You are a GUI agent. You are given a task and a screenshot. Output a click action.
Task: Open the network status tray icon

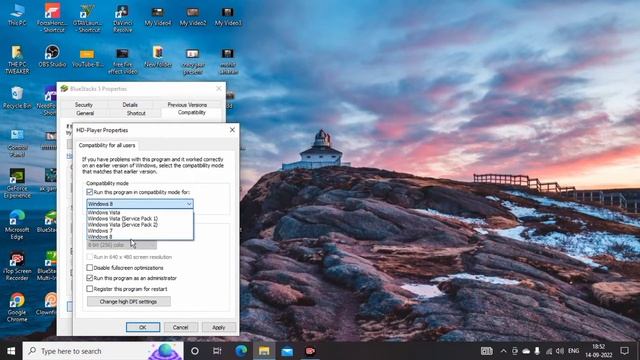549,351
